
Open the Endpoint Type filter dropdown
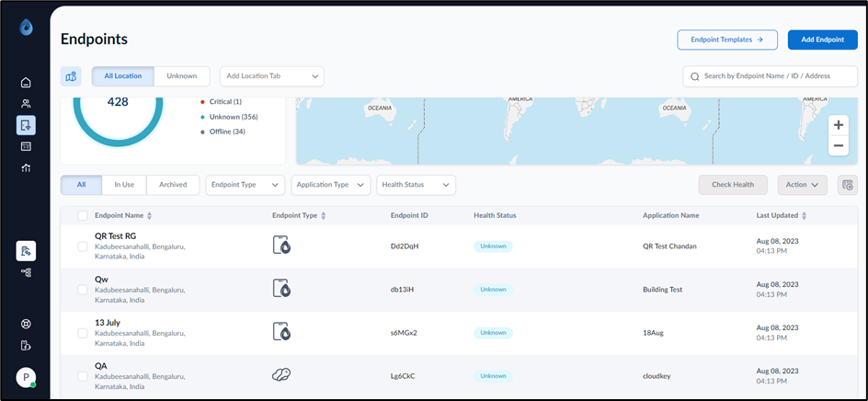point(245,185)
